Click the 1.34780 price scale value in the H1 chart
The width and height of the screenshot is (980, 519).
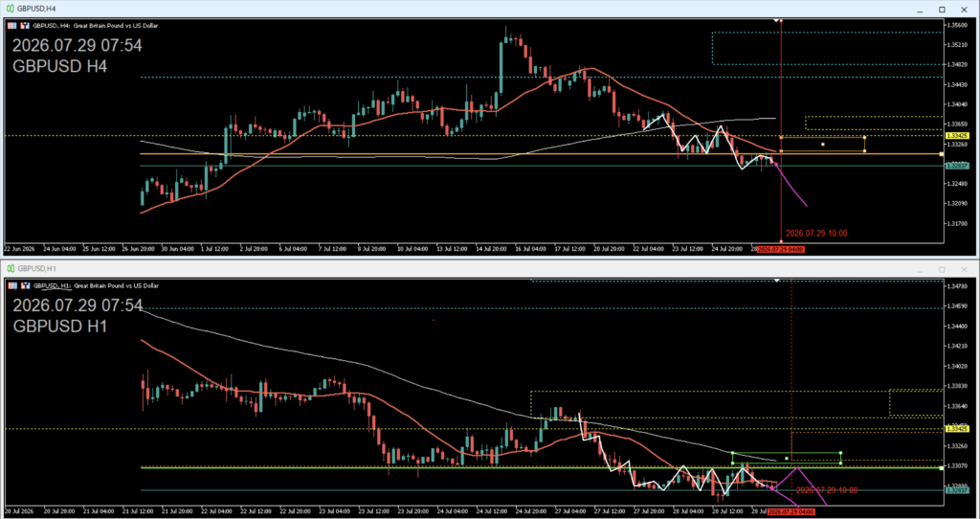click(957, 285)
